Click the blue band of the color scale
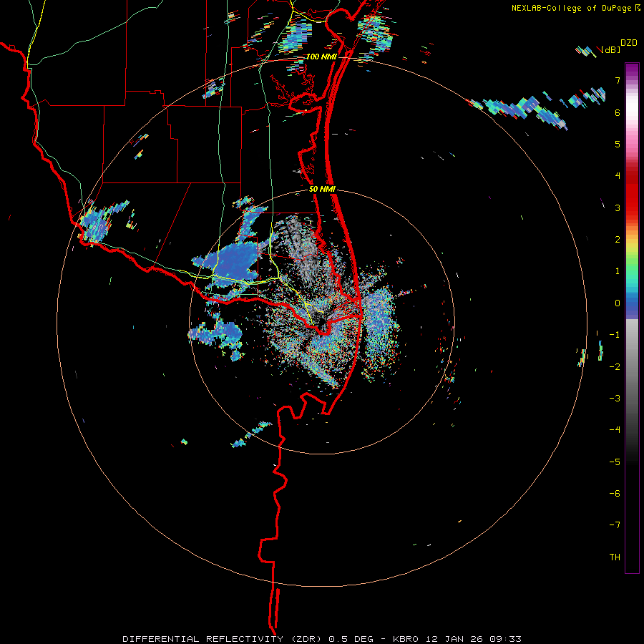Screen dimensions: 644x644 coord(632,306)
